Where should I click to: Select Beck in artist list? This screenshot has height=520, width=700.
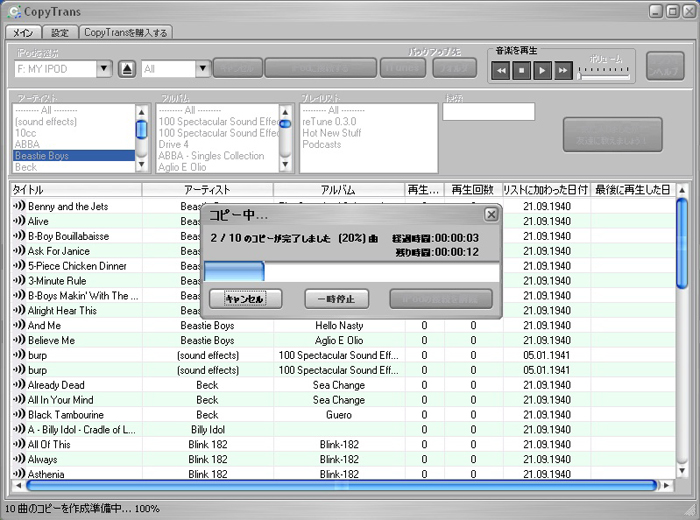(x=74, y=167)
